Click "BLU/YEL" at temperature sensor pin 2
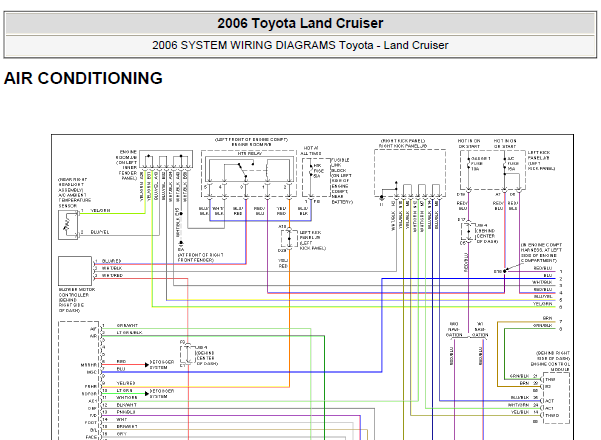The image size is (601, 440). coord(100,232)
